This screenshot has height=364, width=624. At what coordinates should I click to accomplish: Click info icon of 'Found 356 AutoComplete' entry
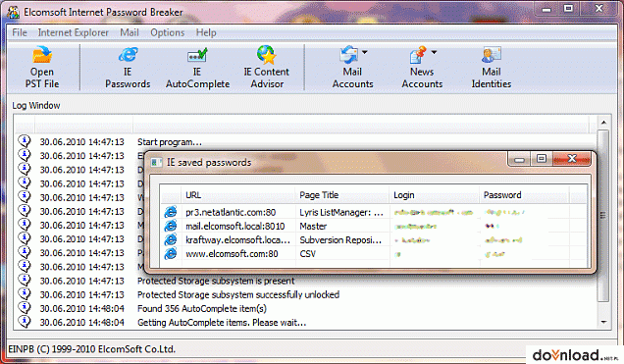25,307
